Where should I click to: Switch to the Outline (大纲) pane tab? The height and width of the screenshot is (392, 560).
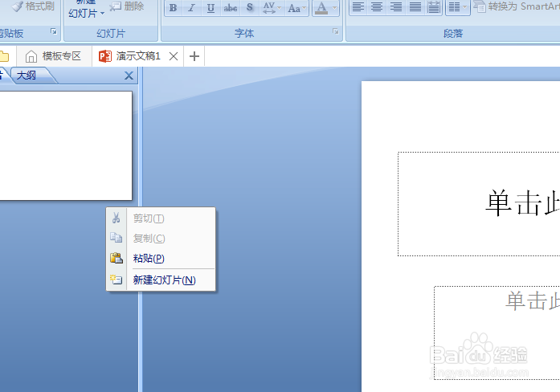27,76
